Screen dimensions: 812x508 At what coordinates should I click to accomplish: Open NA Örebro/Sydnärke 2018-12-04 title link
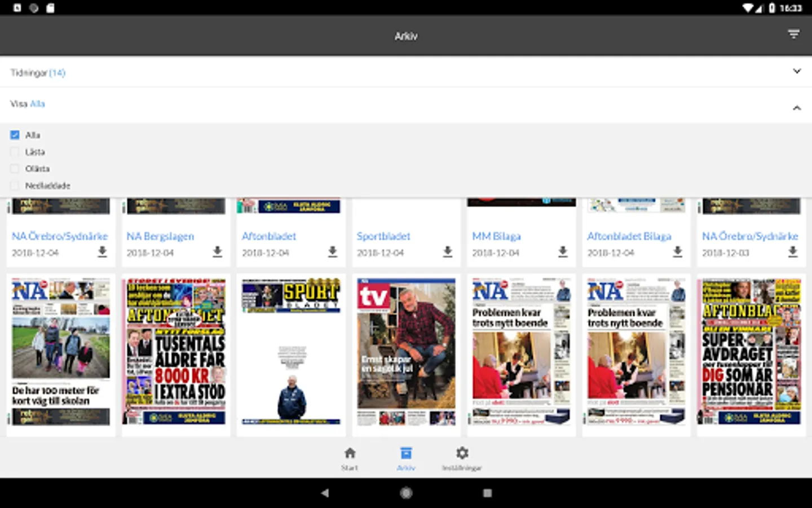(x=60, y=236)
